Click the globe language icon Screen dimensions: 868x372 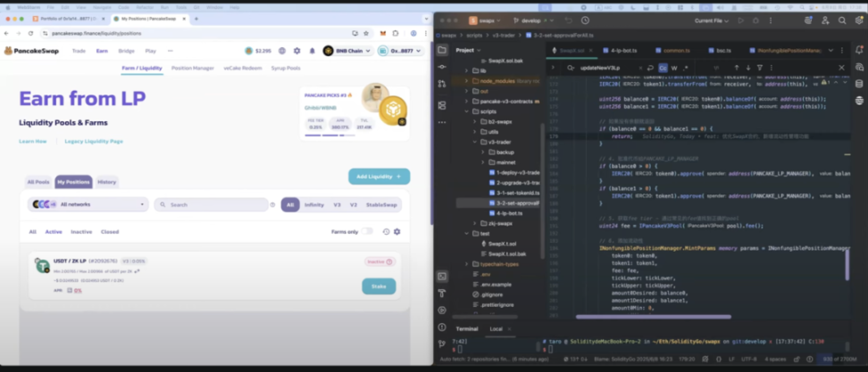(282, 51)
